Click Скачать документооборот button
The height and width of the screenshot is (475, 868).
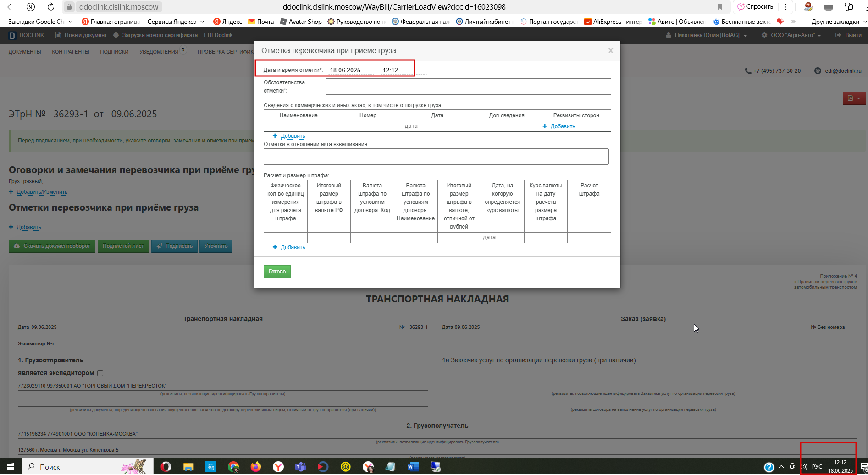click(x=52, y=246)
